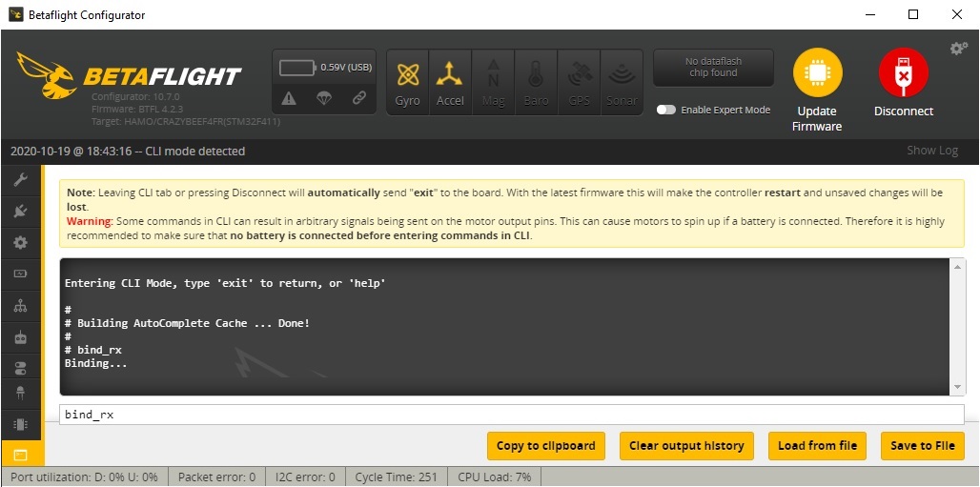Click 'Building AutoComplete Cache' output line
Screen dimensions: 980x487
pos(188,323)
